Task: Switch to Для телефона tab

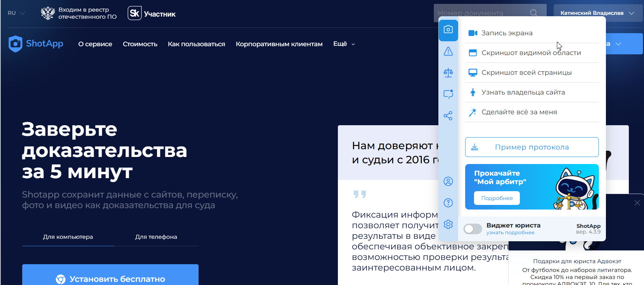Action: coord(156,237)
